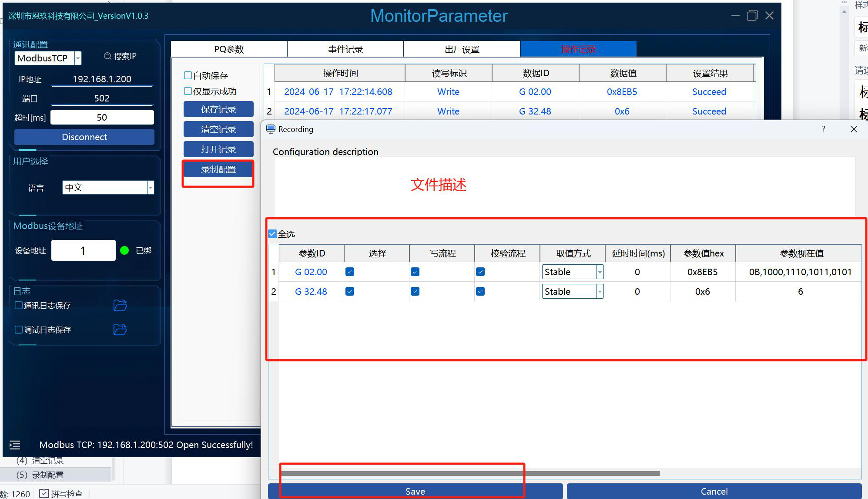Enable 通讯日志保存 checkbox

coord(19,305)
